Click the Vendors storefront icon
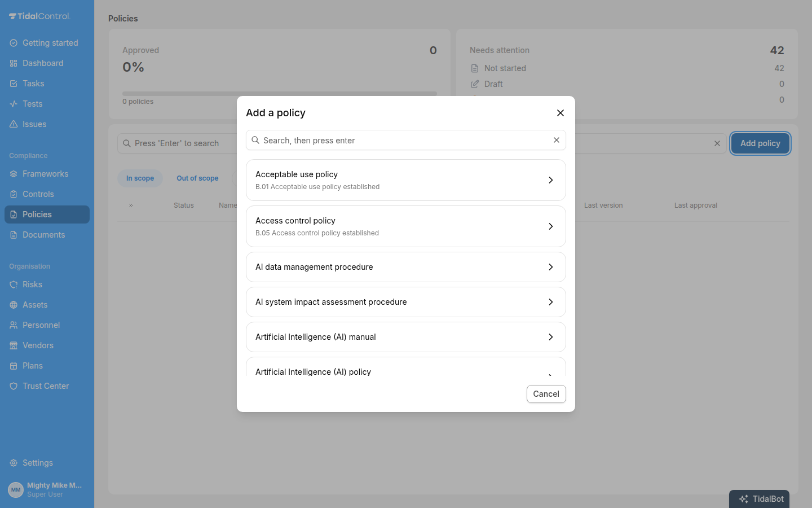The image size is (812, 508). pos(14,345)
